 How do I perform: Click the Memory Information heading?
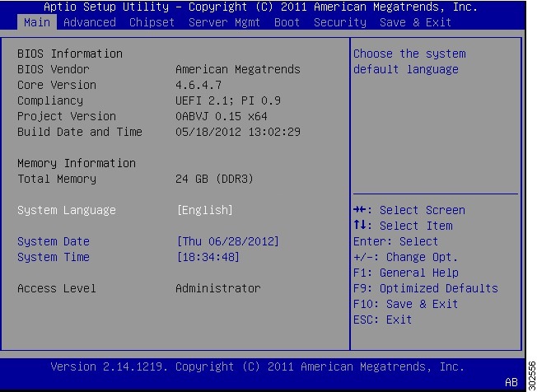coord(77,163)
